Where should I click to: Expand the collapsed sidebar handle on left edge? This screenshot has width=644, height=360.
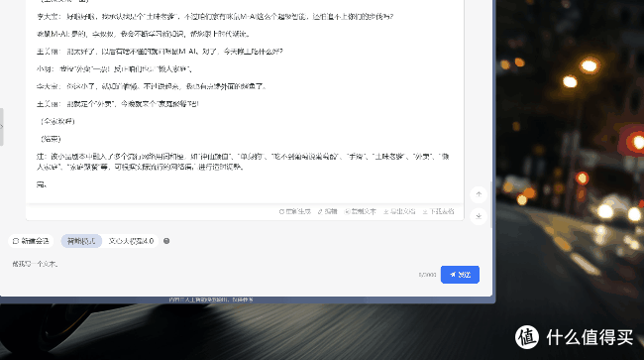2,127
